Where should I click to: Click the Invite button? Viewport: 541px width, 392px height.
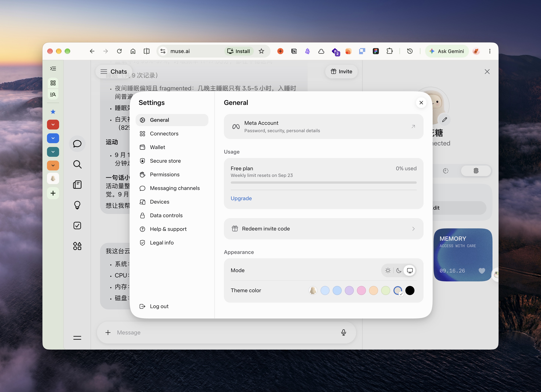coord(341,72)
